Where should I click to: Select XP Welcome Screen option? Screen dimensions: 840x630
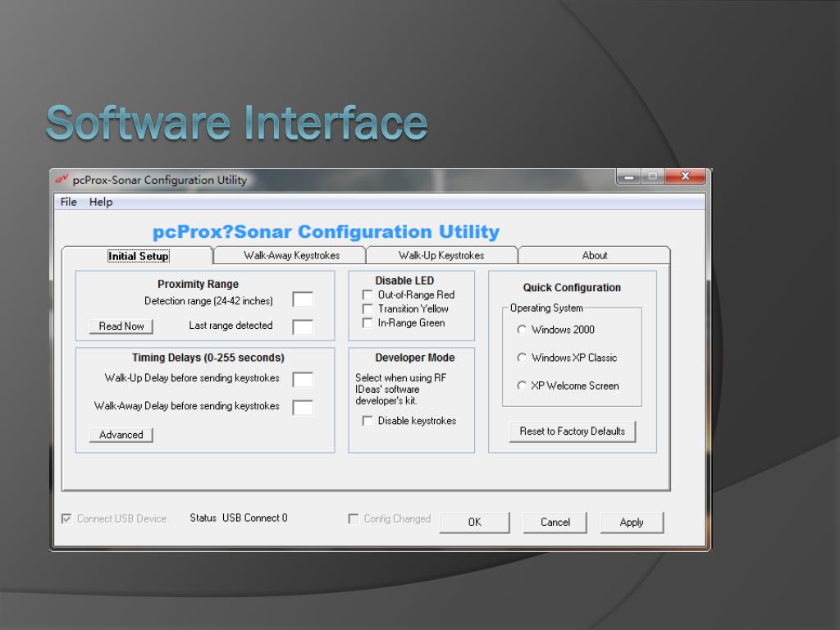coord(522,386)
